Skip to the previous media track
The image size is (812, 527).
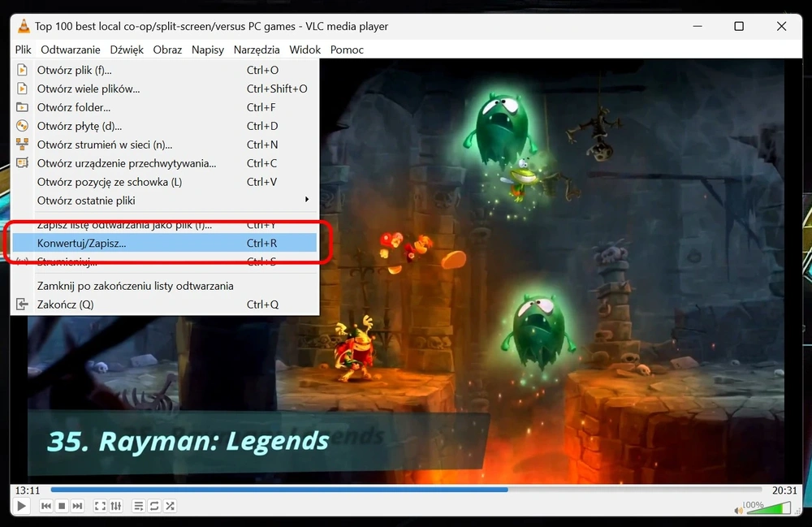tap(46, 506)
